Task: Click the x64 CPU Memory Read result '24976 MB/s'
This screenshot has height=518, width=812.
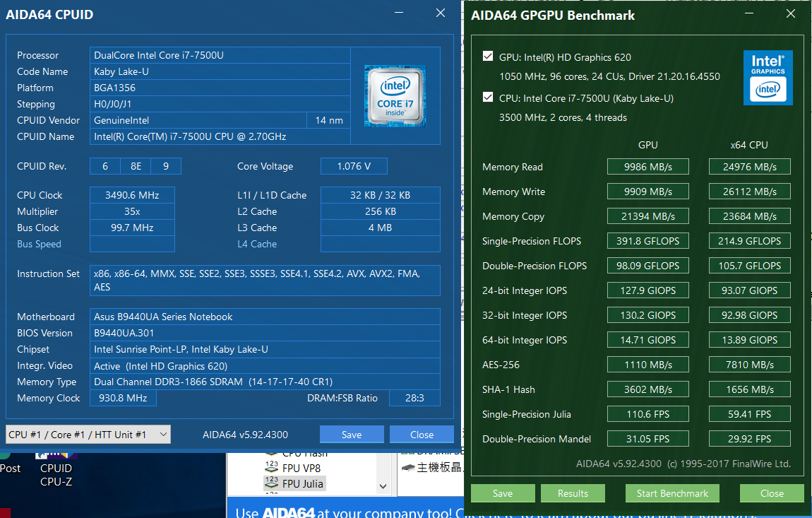Action: click(749, 167)
